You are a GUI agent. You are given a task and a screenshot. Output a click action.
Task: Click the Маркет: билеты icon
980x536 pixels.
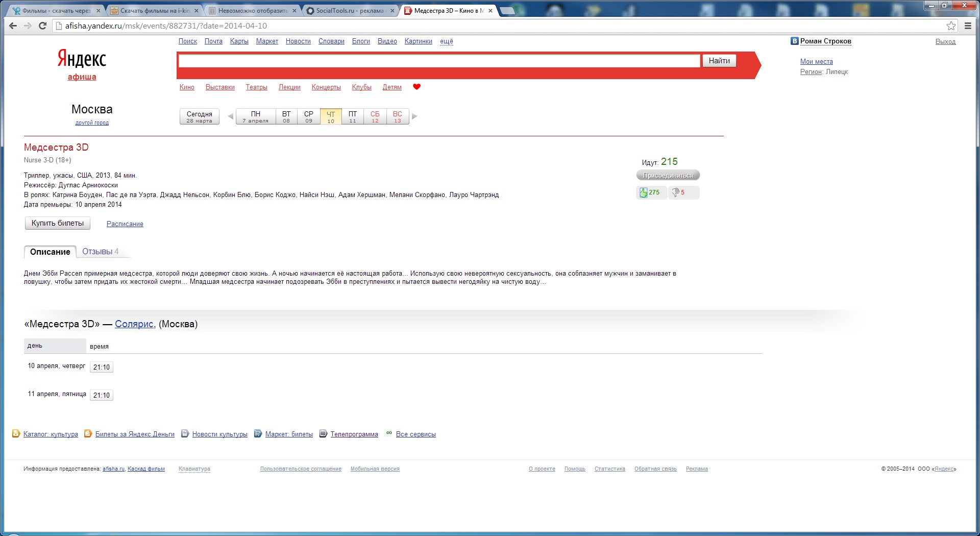click(x=258, y=434)
